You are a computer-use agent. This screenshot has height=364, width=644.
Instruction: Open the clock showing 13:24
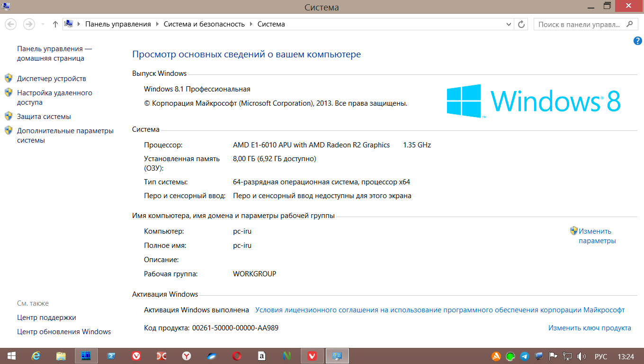(626, 356)
